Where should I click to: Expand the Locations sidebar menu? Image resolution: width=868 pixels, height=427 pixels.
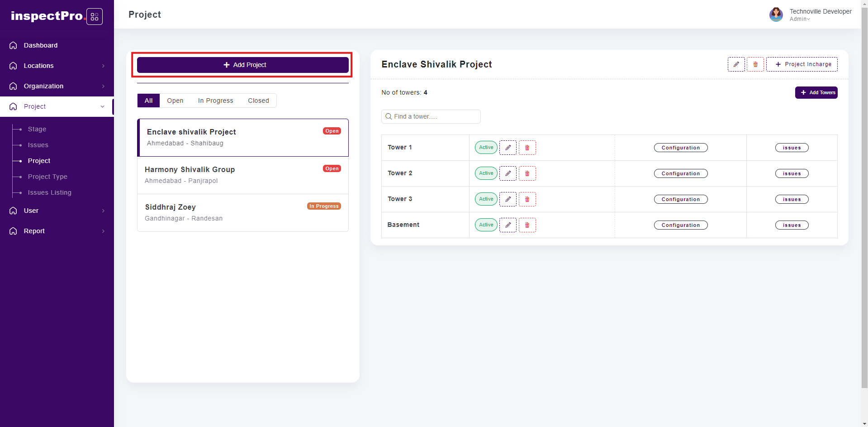click(x=57, y=66)
